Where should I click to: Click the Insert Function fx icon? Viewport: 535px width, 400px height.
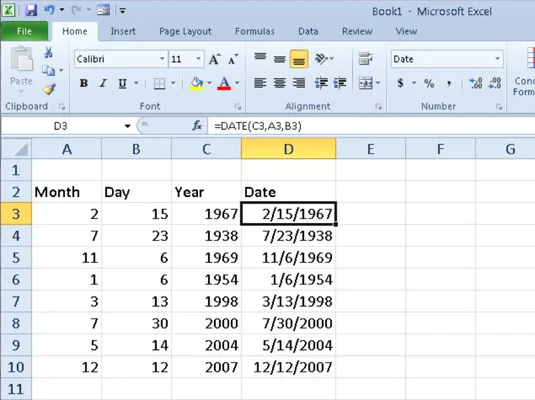(x=197, y=126)
